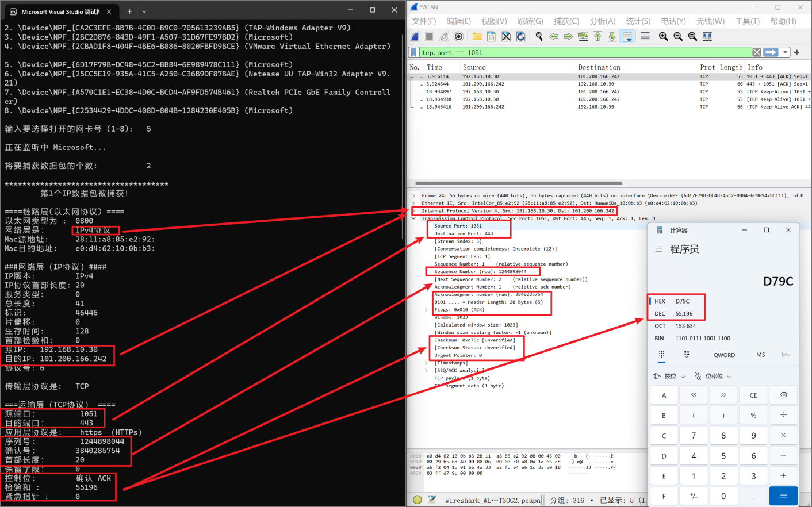
Task: Click calculator backspace key
Action: (x=783, y=395)
